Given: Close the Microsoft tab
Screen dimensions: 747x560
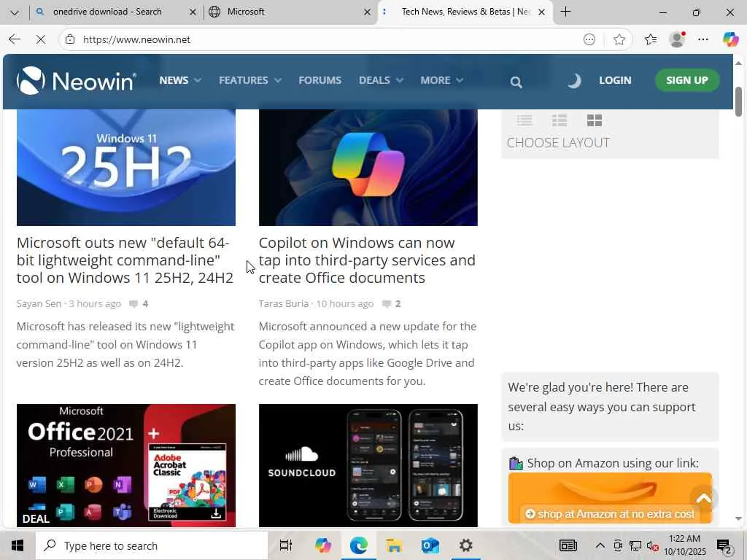Looking at the screenshot, I should (x=367, y=12).
